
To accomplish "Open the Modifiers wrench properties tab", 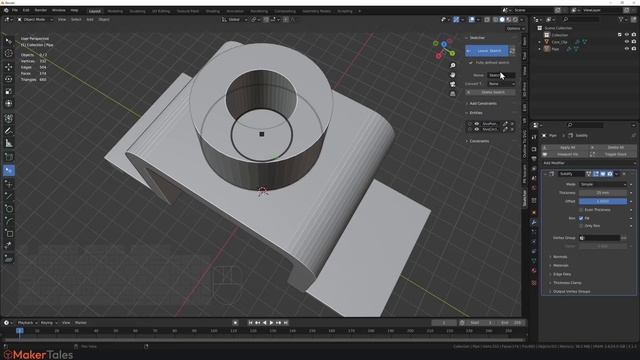I will tap(534, 222).
